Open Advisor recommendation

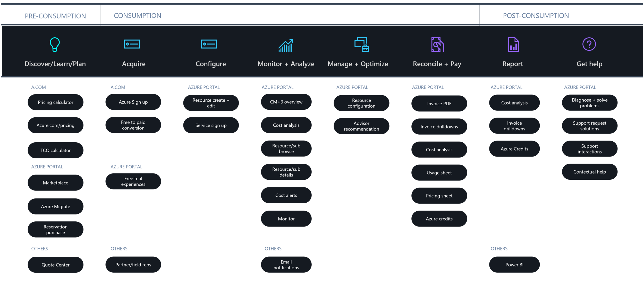[x=361, y=126]
